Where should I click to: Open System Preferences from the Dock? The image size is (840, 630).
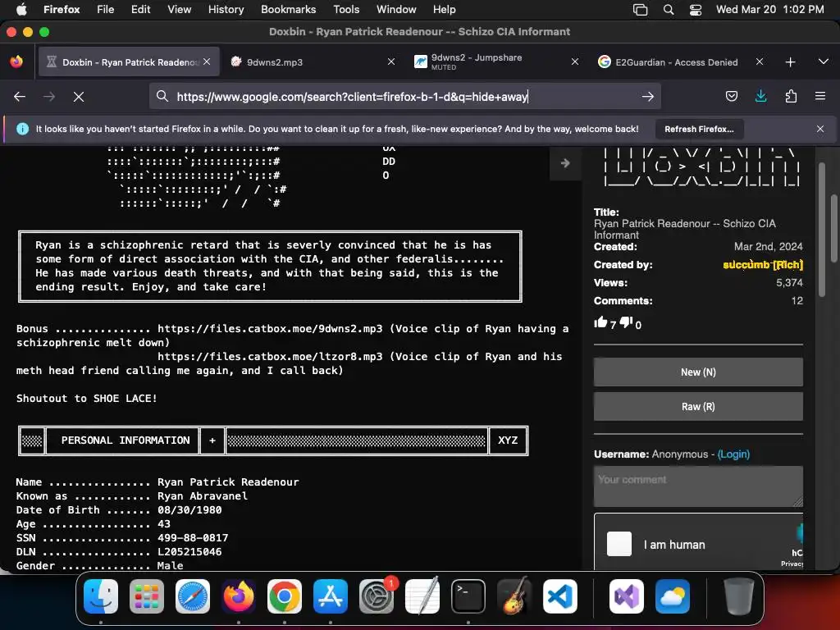point(377,596)
